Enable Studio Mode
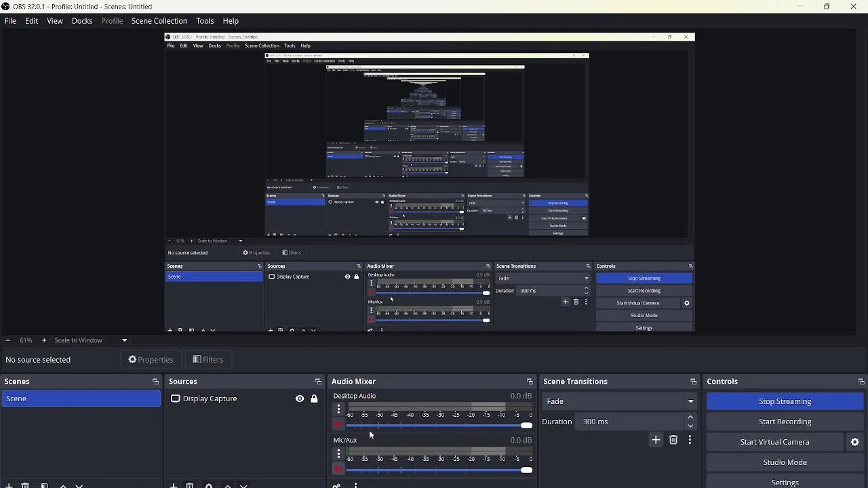The width and height of the screenshot is (868, 488). coord(785,462)
